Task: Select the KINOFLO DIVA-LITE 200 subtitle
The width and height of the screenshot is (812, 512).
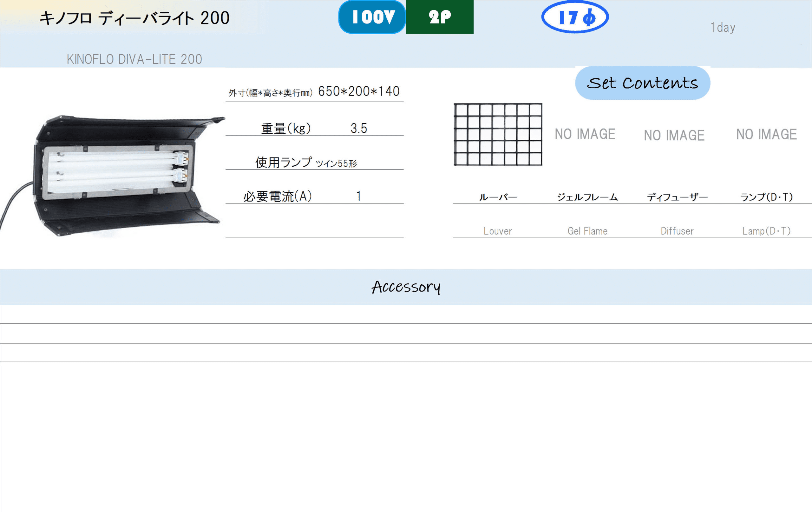Action: (x=134, y=59)
